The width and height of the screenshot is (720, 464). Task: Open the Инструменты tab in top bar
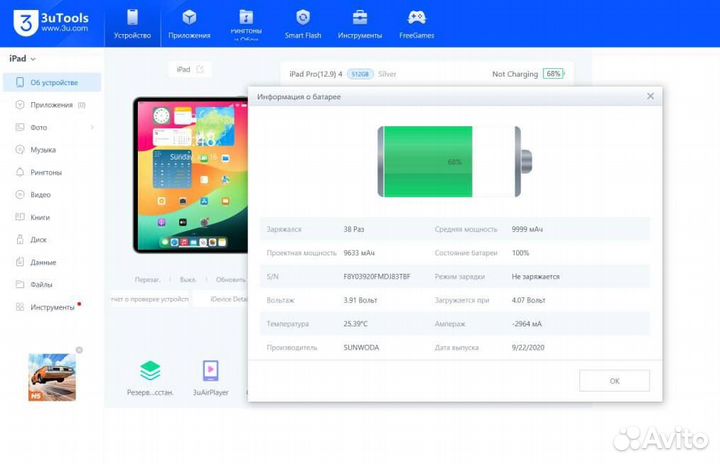[360, 24]
